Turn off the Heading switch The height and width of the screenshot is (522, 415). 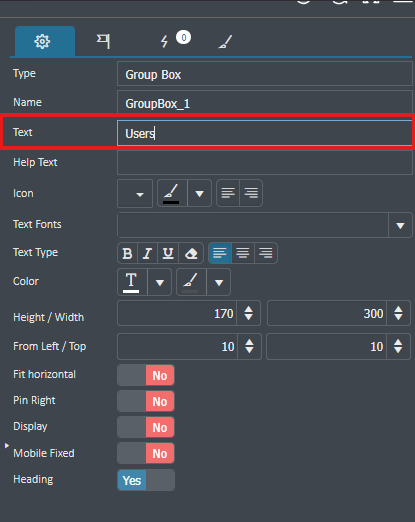point(146,480)
